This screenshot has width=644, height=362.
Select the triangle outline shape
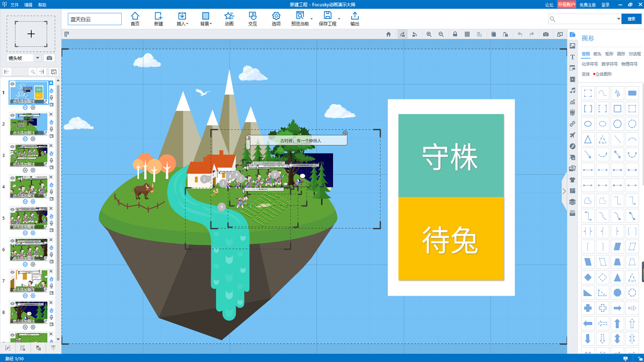coord(588,139)
